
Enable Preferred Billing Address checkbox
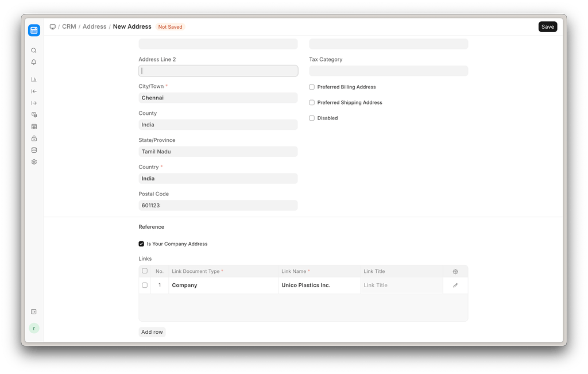tap(312, 87)
